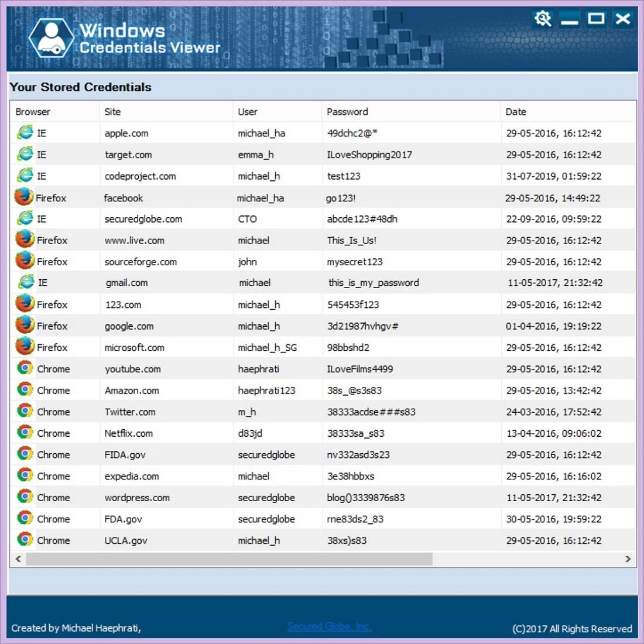
Task: Sort by the Browser column header
Action: pos(54,112)
